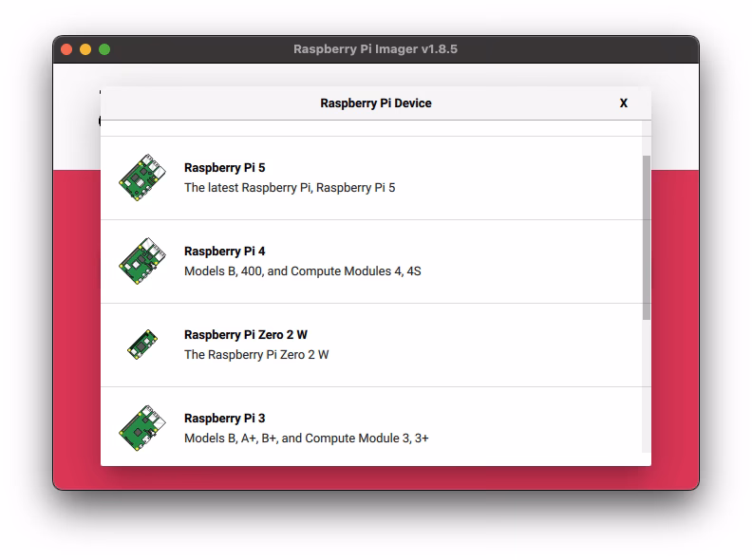Viewport: 752px width, 560px height.
Task: Click the Raspberry Pi 4 board icon
Action: click(x=142, y=261)
